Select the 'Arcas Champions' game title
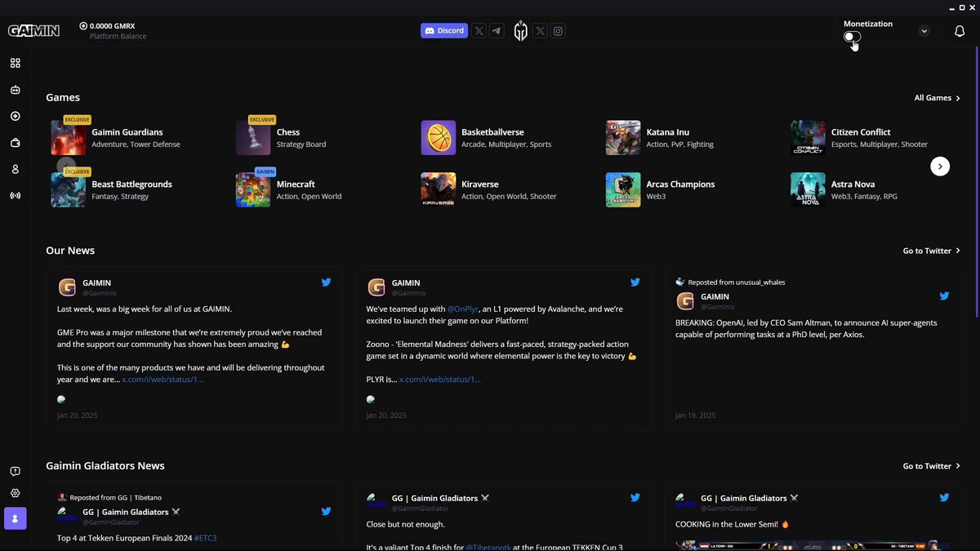The height and width of the screenshot is (551, 980). (680, 184)
